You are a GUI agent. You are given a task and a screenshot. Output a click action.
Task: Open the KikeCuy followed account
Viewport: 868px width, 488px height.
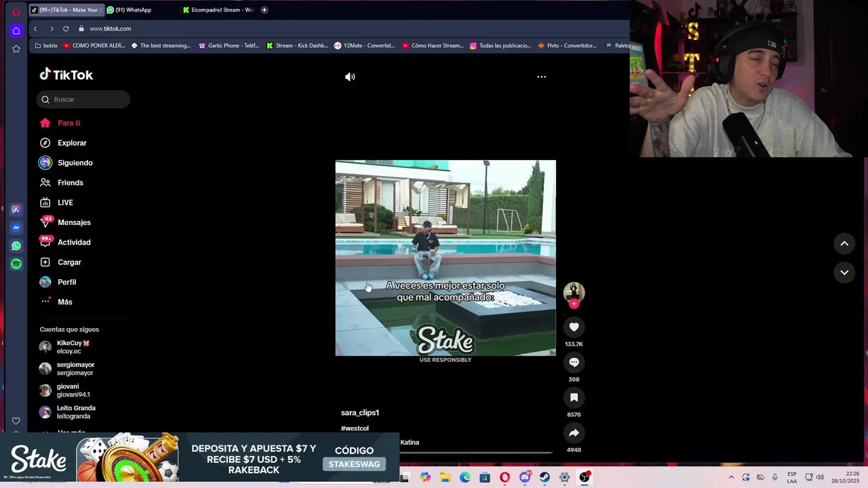(x=69, y=347)
